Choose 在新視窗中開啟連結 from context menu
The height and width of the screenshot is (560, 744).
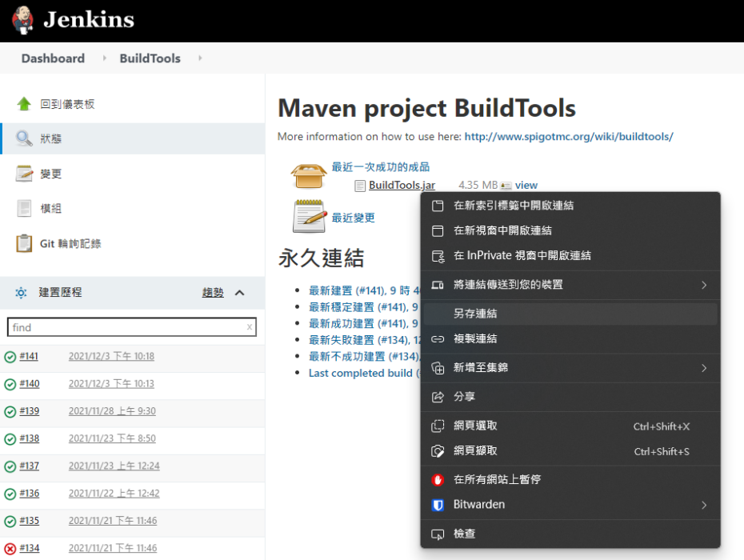[x=570, y=230]
